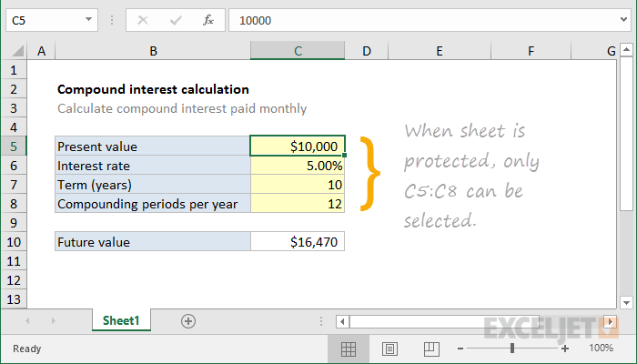Click the 'Future value' label cell

pos(153,242)
